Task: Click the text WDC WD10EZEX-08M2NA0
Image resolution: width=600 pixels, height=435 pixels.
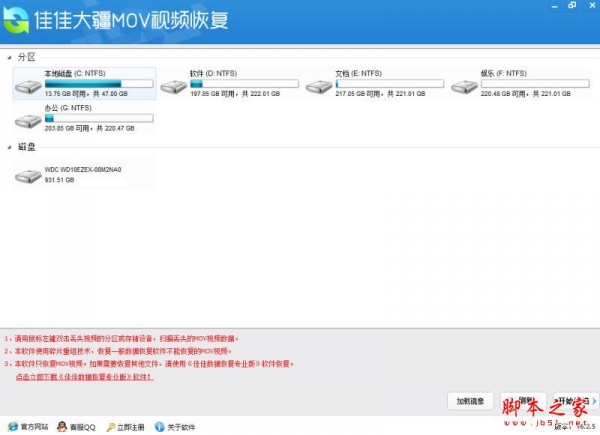Action: pyautogui.click(x=83, y=169)
